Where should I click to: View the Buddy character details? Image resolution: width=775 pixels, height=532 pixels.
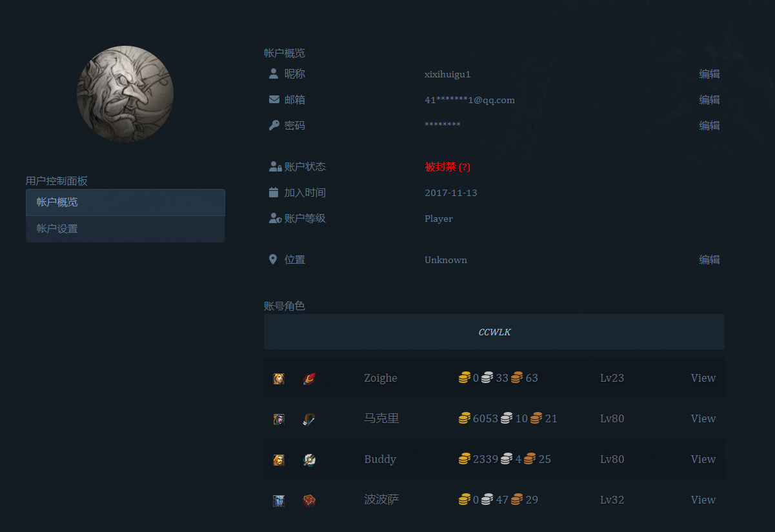tap(703, 460)
